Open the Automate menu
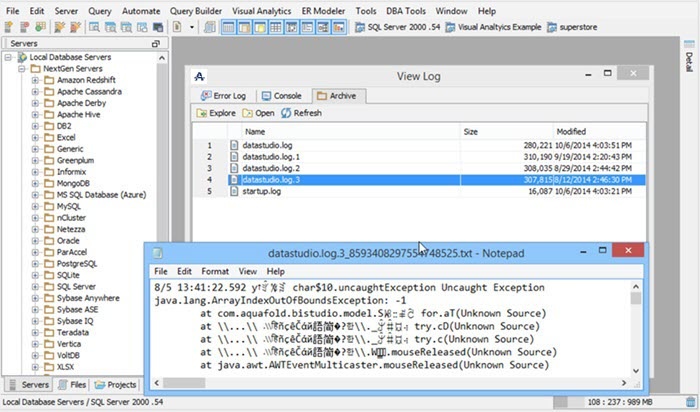 (141, 11)
